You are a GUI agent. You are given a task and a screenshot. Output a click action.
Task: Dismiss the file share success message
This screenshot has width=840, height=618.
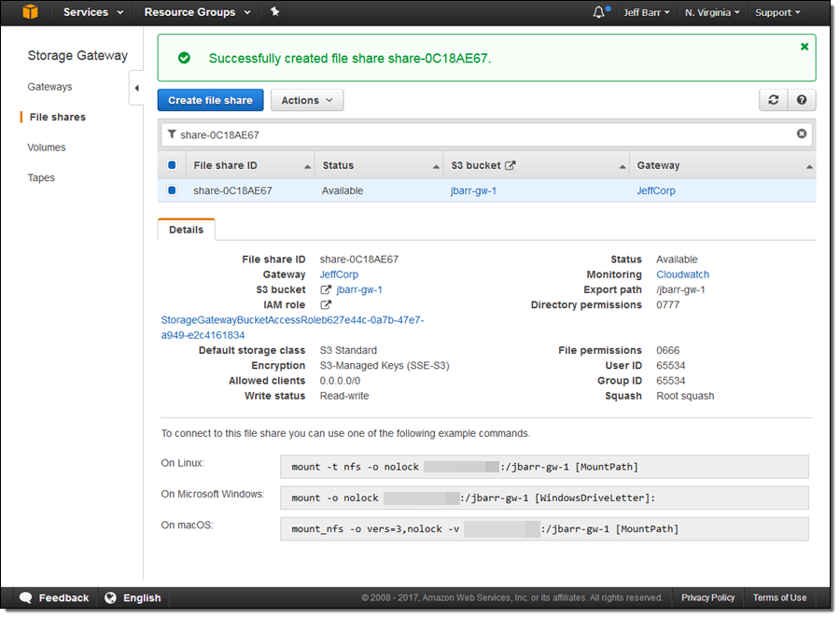point(805,46)
